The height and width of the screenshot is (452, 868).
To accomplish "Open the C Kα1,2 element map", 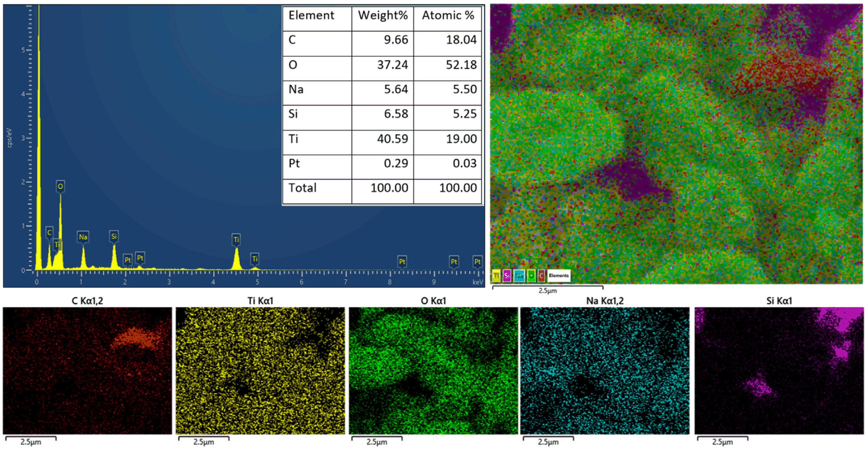I will 87,370.
